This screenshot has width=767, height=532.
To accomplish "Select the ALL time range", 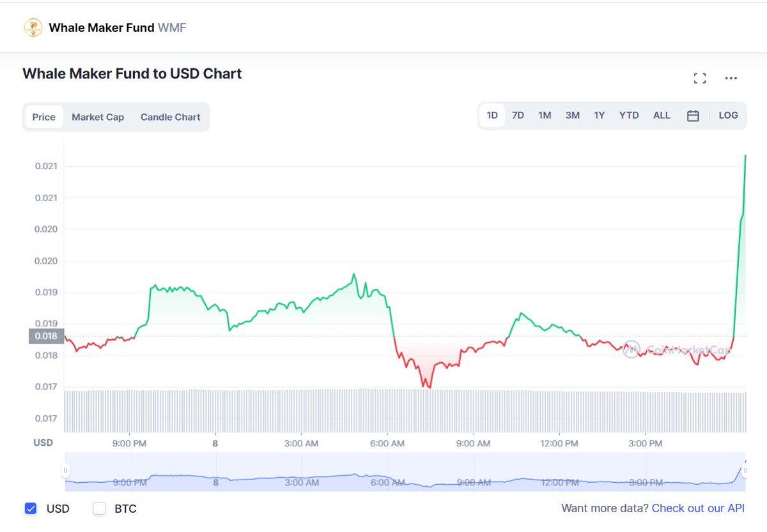I will (662, 116).
